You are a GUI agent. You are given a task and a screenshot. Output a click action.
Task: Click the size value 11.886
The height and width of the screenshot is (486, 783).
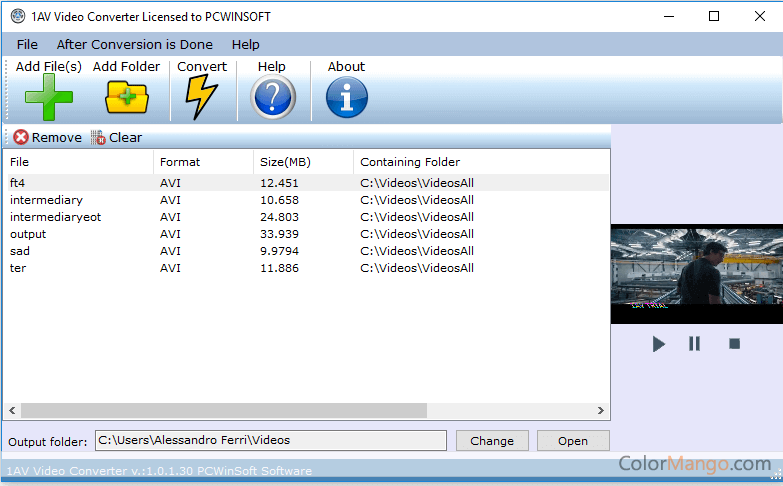279,268
